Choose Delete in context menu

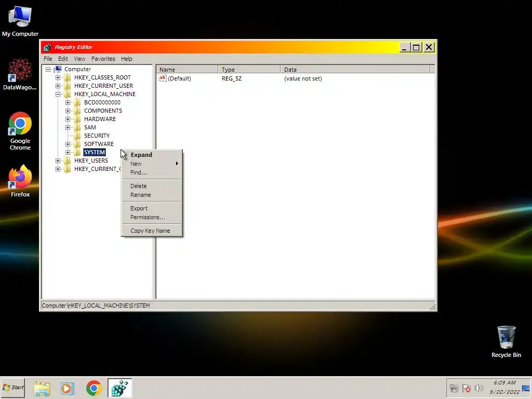click(x=152, y=186)
